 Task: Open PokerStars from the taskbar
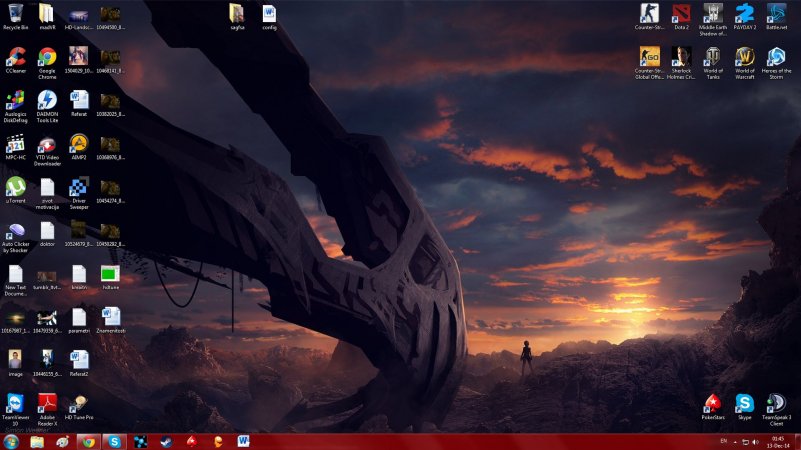click(x=192, y=441)
